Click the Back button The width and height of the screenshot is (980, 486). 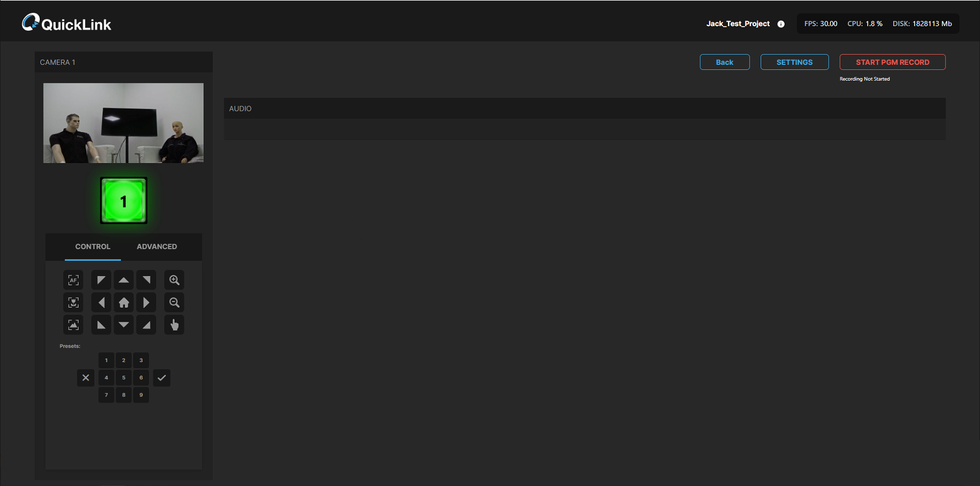click(x=724, y=62)
